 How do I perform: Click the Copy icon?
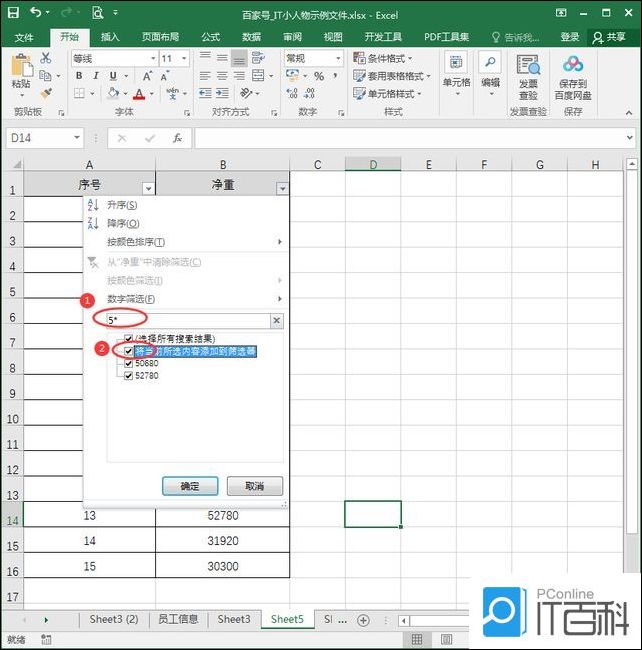[x=45, y=75]
